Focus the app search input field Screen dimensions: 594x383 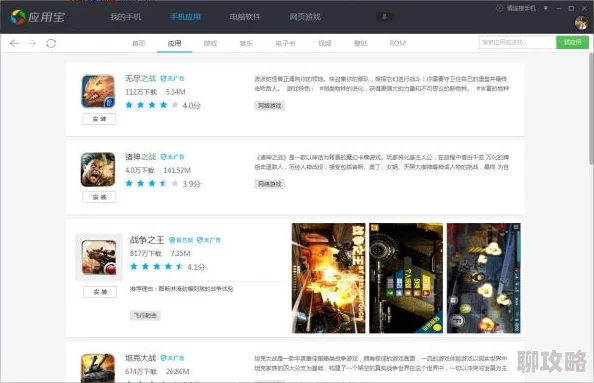(517, 42)
